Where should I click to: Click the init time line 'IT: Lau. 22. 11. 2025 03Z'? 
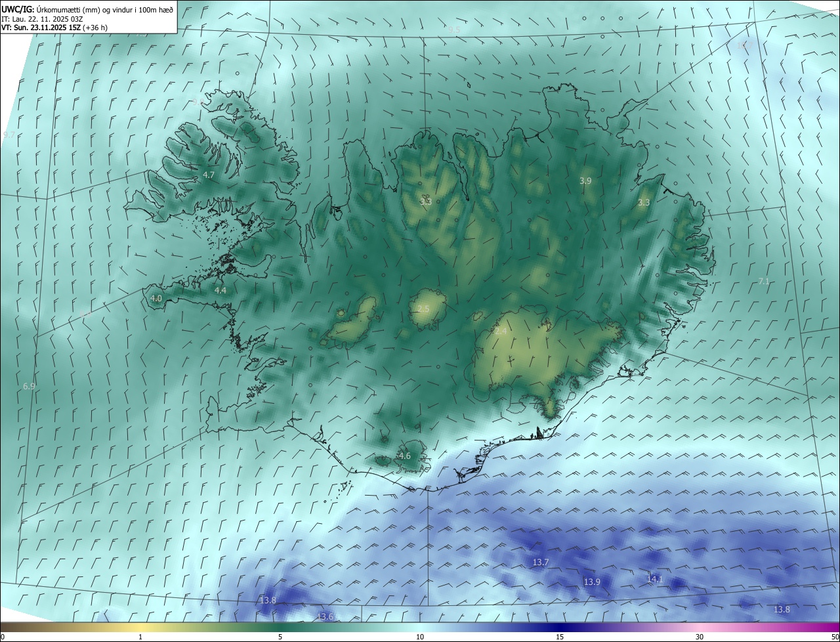tap(41, 18)
